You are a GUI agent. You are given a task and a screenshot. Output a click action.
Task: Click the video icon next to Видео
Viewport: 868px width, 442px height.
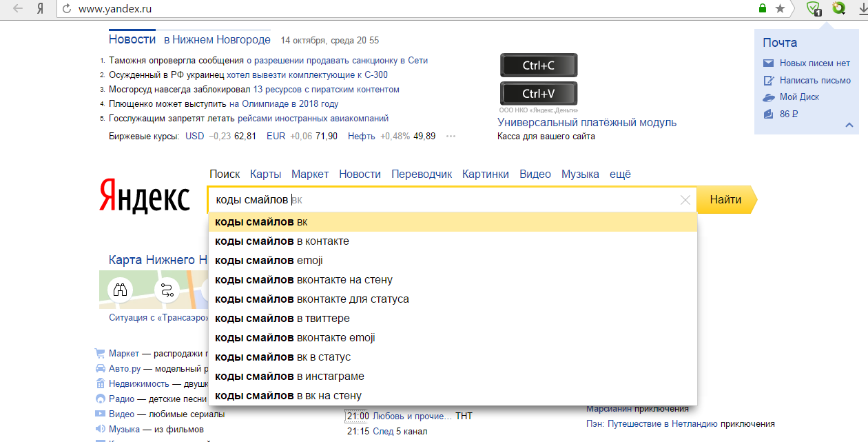101,414
